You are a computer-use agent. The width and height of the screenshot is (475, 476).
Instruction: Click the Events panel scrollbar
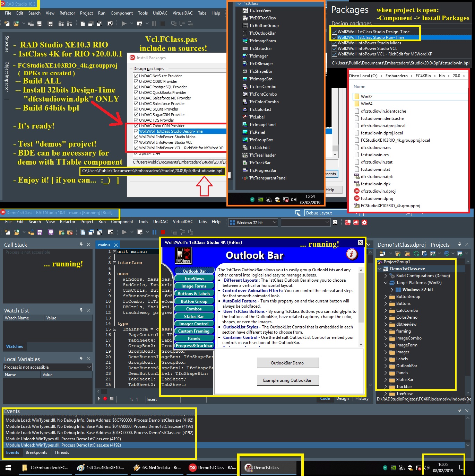pos(467,431)
